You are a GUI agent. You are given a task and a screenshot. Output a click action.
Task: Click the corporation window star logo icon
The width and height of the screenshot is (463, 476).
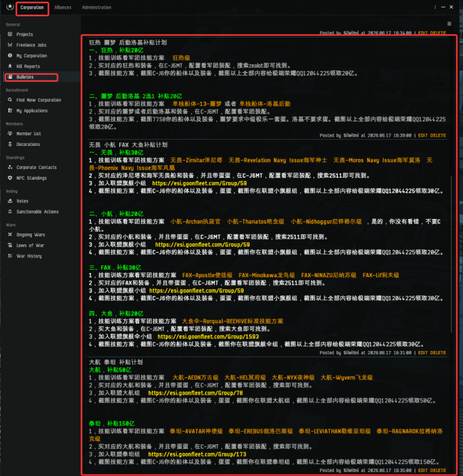coord(10,7)
